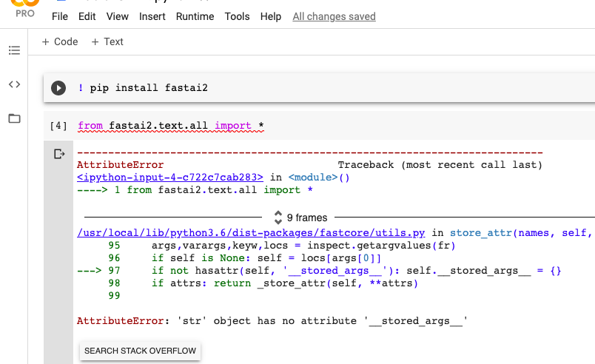
Task: Click into the pip install fastai2 code
Action: [143, 88]
